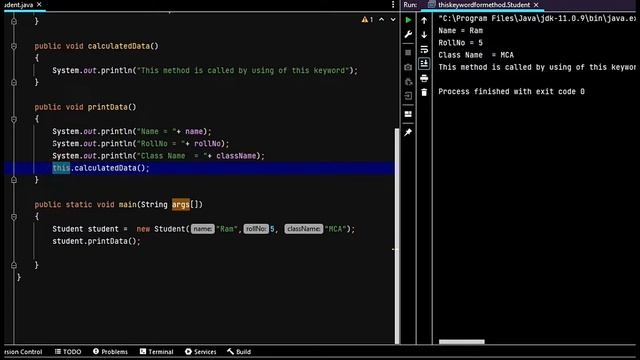The image size is (640, 360).
Task: Toggle scroll to end of console
Action: point(424,64)
